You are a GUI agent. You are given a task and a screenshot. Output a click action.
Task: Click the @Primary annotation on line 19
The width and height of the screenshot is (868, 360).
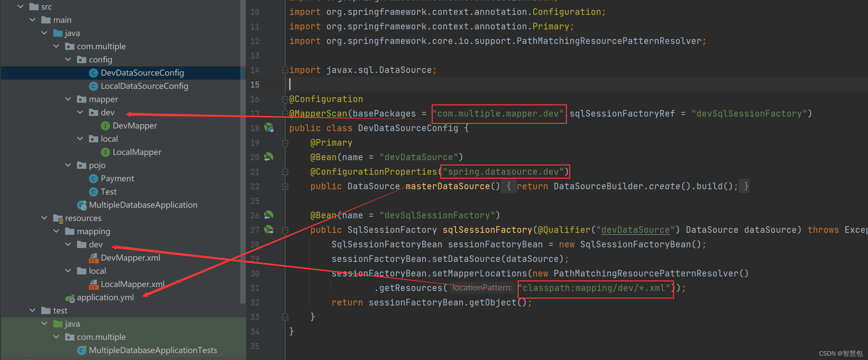coord(331,143)
